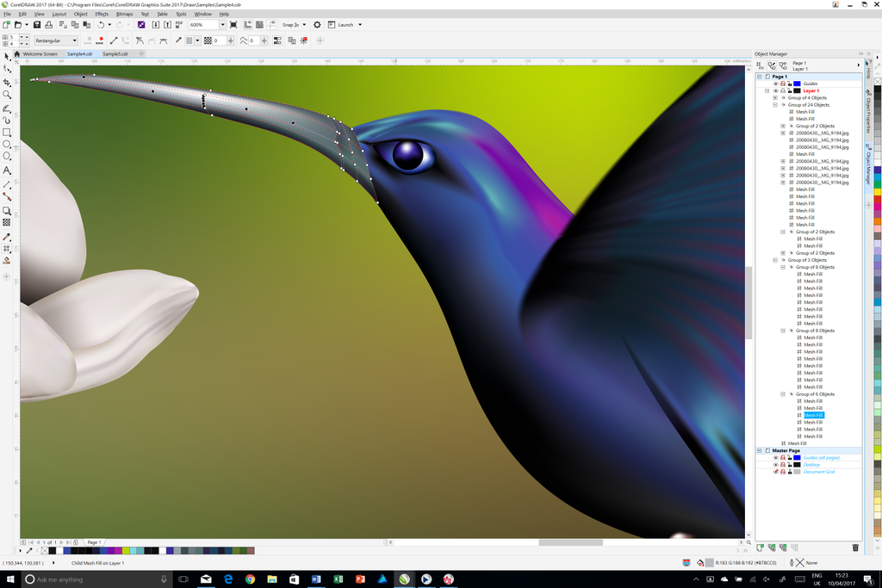Toggle visibility of Layer 1

775,90
